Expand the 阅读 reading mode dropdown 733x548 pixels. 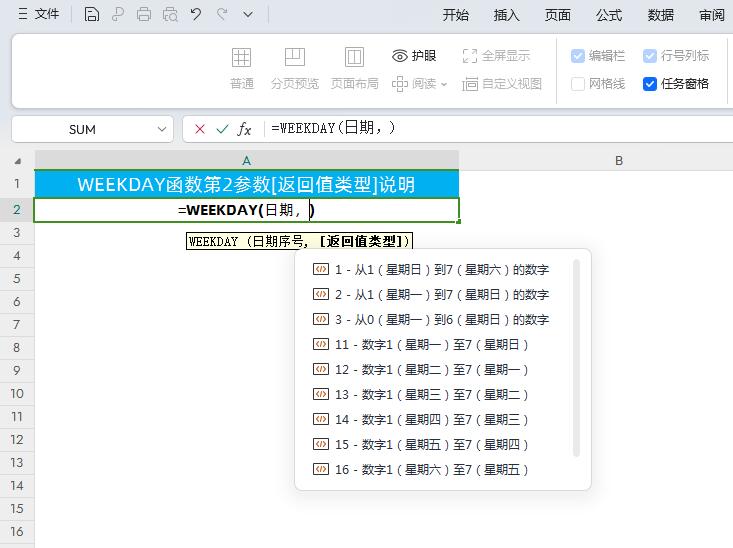444,84
